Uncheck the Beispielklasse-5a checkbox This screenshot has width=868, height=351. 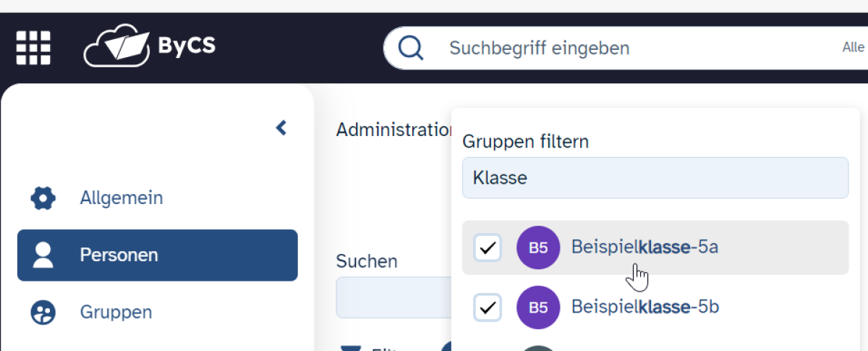(x=488, y=248)
